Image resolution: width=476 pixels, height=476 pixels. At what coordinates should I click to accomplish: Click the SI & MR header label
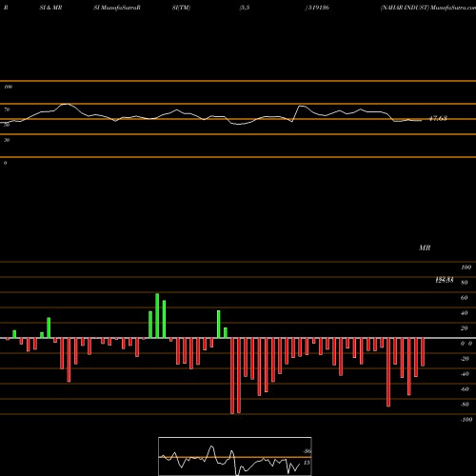(x=50, y=8)
